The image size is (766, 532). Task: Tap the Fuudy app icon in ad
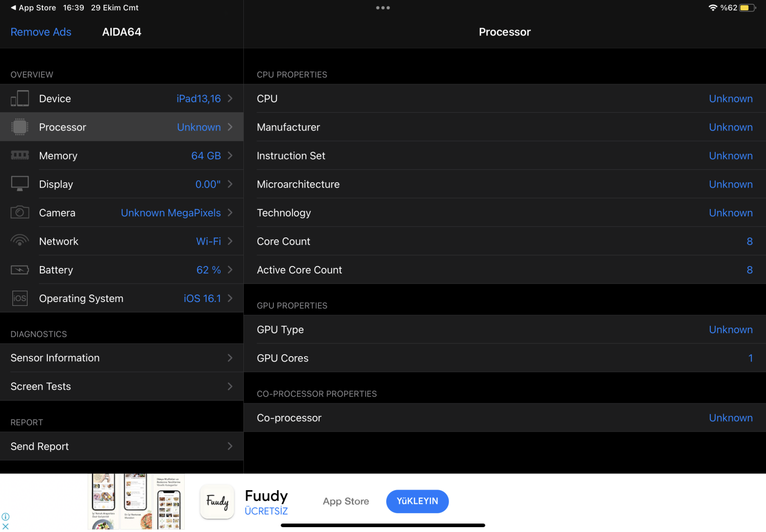tap(217, 501)
